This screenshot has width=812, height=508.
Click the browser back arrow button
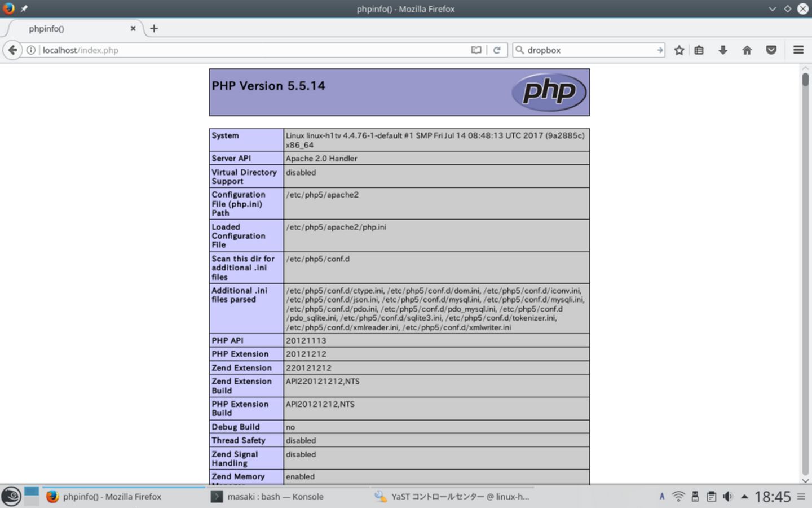12,50
